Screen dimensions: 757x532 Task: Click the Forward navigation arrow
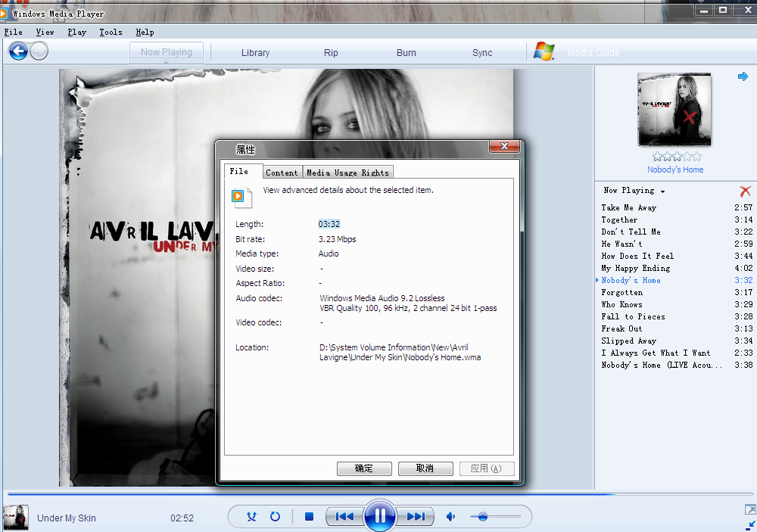[x=39, y=51]
